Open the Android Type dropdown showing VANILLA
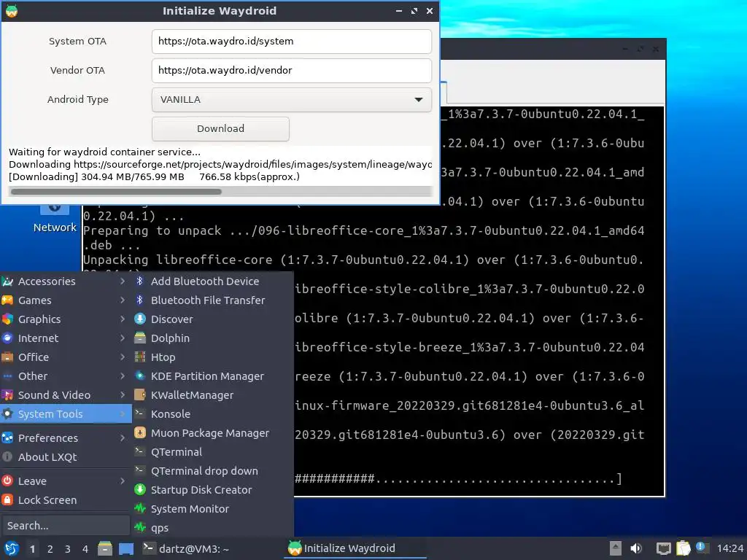This screenshot has width=747, height=560. (x=292, y=99)
